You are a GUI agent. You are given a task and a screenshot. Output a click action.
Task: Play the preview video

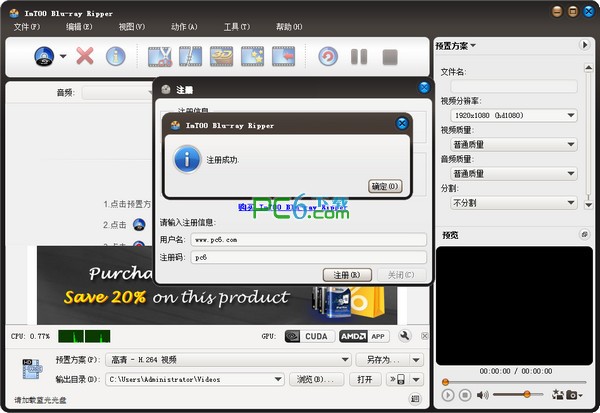(x=448, y=395)
